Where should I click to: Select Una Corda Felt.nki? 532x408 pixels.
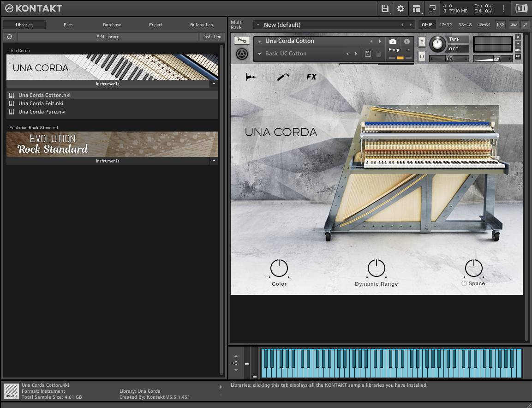(112, 103)
